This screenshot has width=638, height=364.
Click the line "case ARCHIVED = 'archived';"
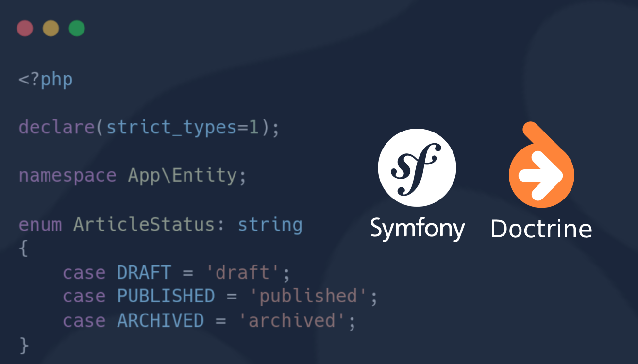click(x=209, y=321)
